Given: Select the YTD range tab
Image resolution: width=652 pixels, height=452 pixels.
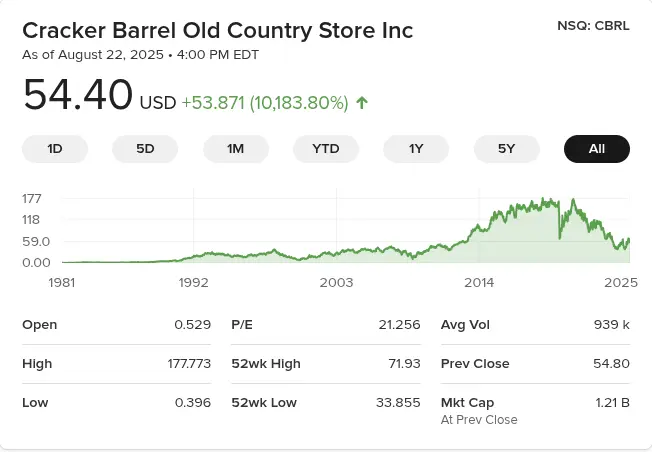Looking at the screenshot, I should [326, 149].
